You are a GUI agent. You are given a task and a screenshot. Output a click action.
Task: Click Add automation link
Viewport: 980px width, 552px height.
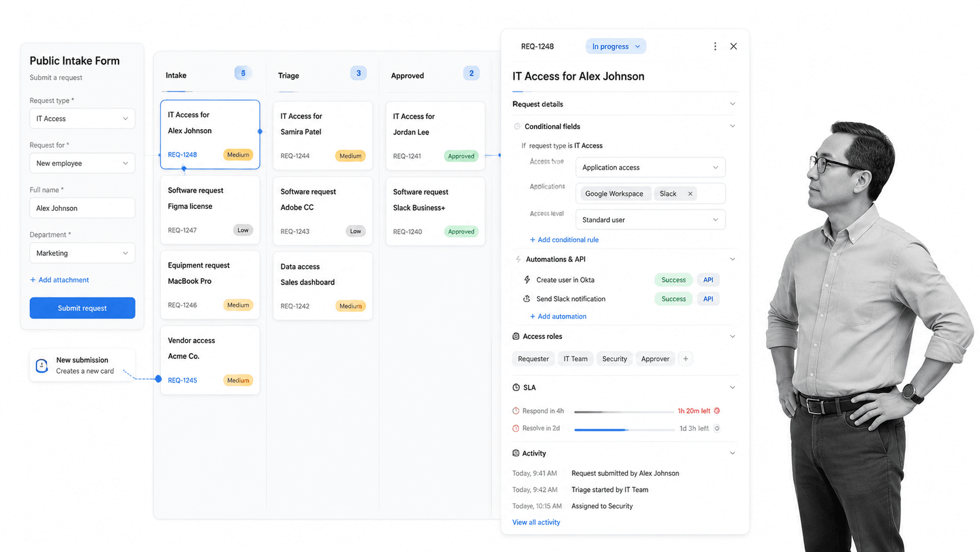[x=558, y=316]
